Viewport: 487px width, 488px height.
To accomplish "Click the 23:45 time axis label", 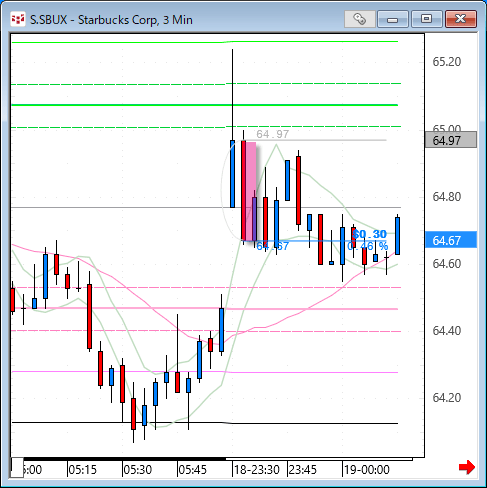I will click(303, 470).
